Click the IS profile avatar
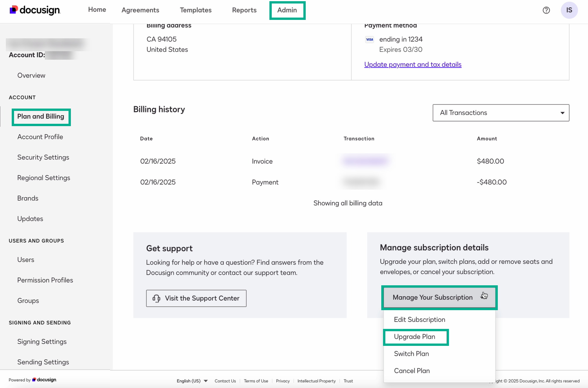Viewport: 588px width, 388px height. [569, 10]
